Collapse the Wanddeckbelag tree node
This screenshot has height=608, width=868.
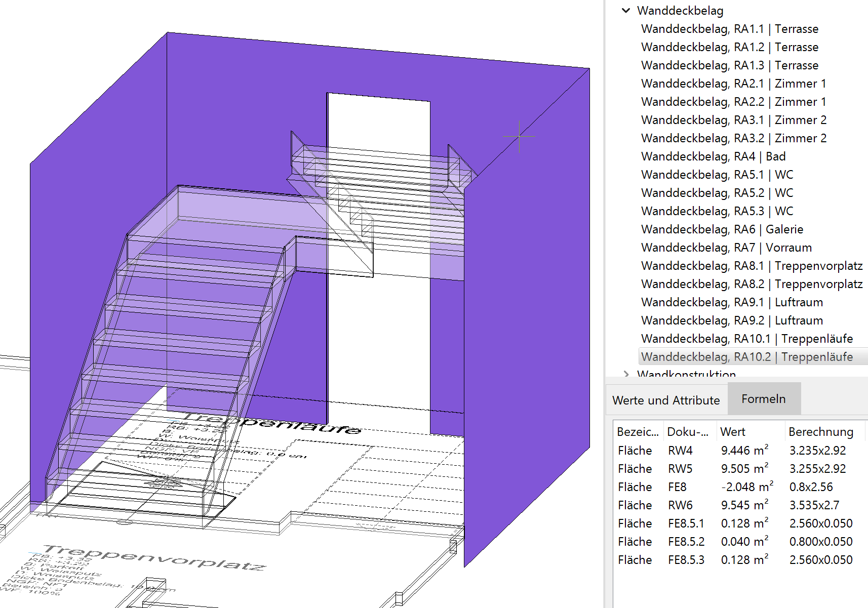626,11
